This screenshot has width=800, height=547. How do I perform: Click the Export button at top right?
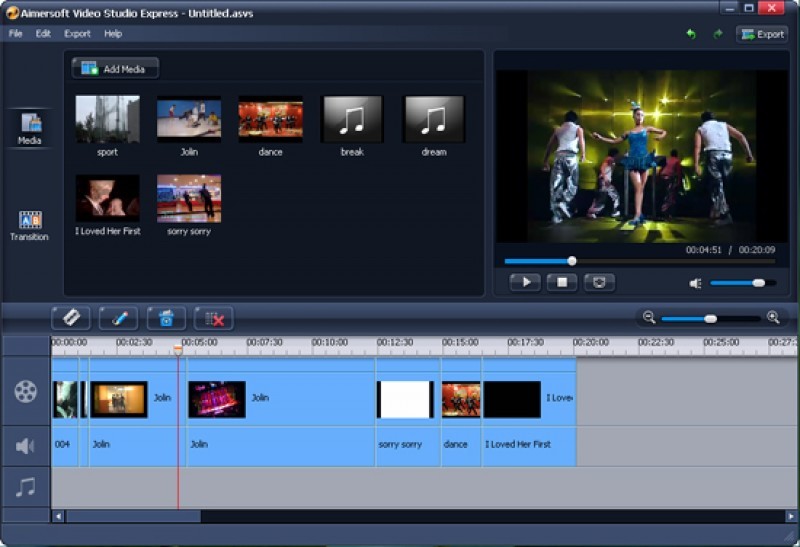coord(762,34)
